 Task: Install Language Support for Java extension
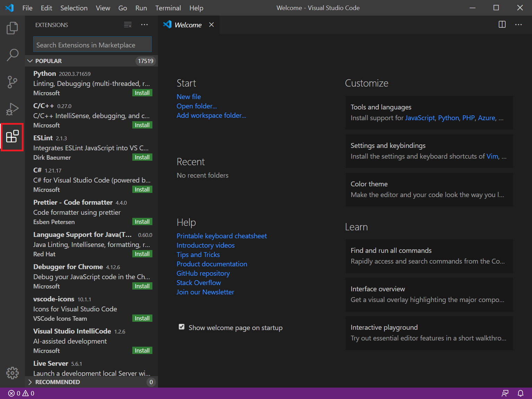click(142, 254)
